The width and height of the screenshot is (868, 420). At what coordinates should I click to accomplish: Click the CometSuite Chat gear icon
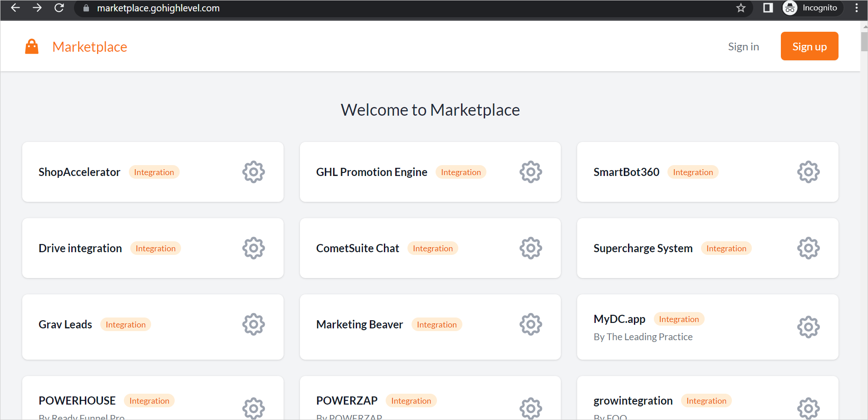tap(530, 248)
